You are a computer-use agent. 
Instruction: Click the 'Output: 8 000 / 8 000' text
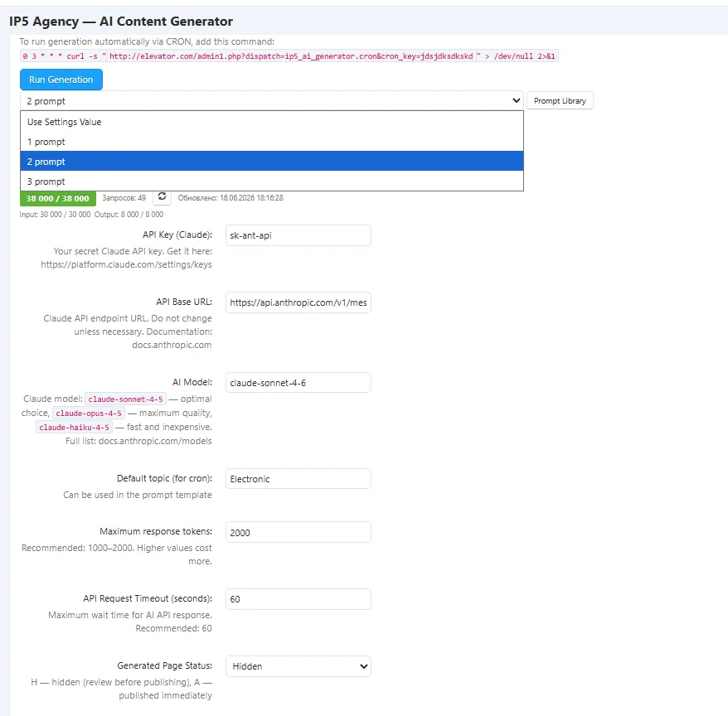pos(129,215)
